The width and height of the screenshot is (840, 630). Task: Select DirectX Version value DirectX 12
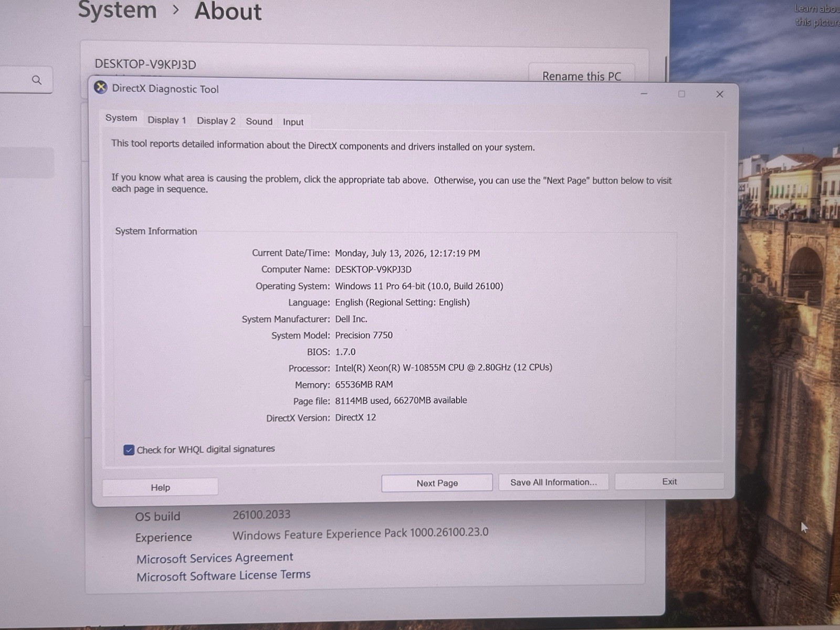tap(355, 417)
